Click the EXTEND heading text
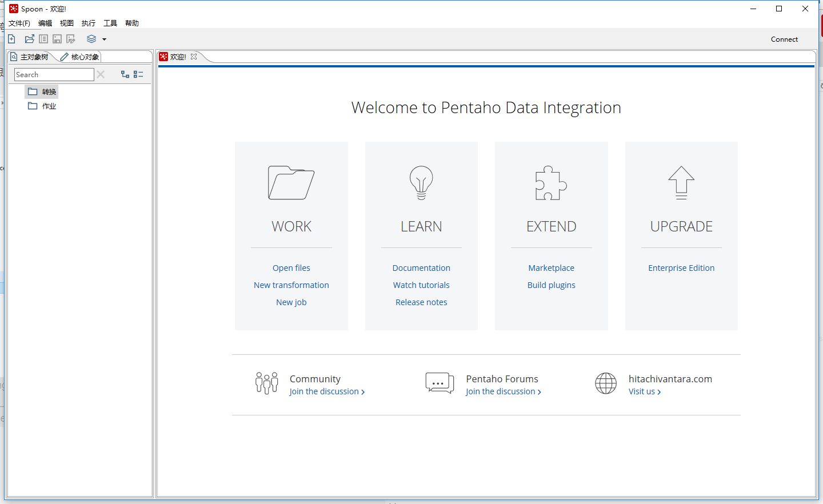This screenshot has width=823, height=504. click(x=552, y=226)
